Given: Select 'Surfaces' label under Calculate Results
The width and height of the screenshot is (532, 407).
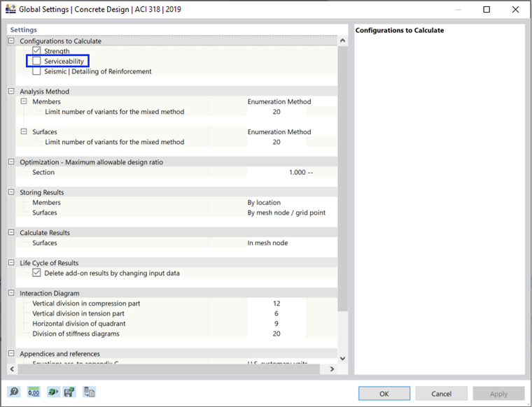Looking at the screenshot, I should (45, 243).
